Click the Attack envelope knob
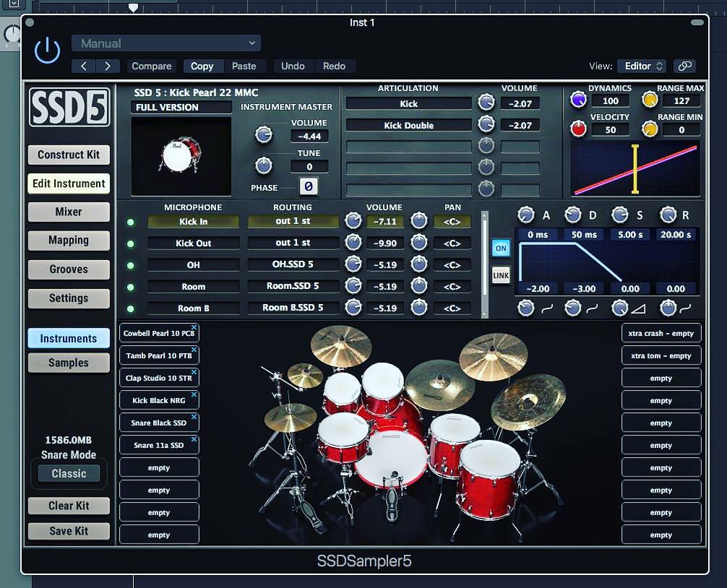The height and width of the screenshot is (588, 727). click(525, 215)
